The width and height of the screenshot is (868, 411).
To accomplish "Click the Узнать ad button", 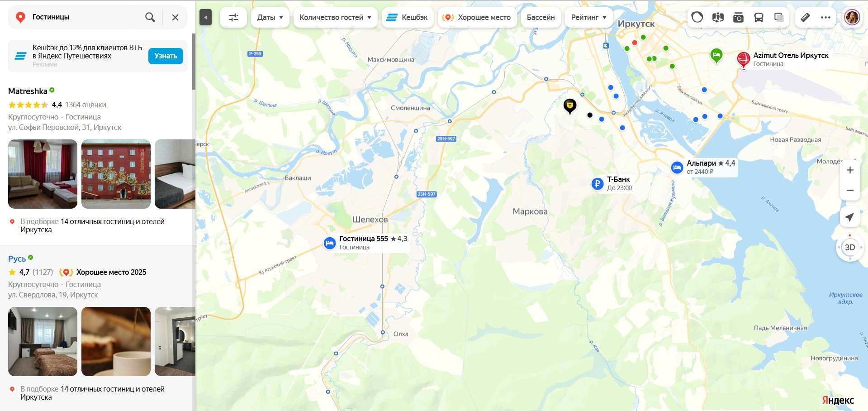I will click(x=166, y=56).
